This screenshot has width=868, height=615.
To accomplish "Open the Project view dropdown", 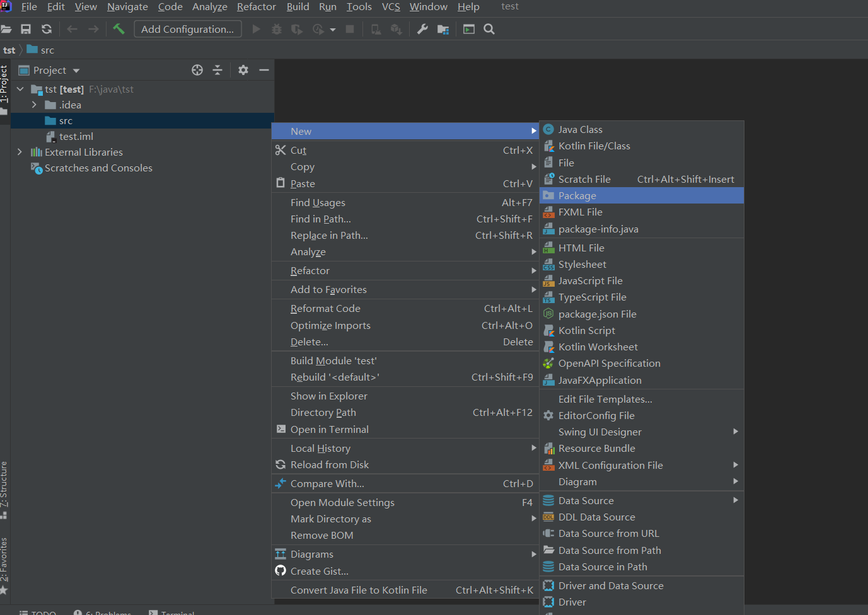I will click(76, 71).
